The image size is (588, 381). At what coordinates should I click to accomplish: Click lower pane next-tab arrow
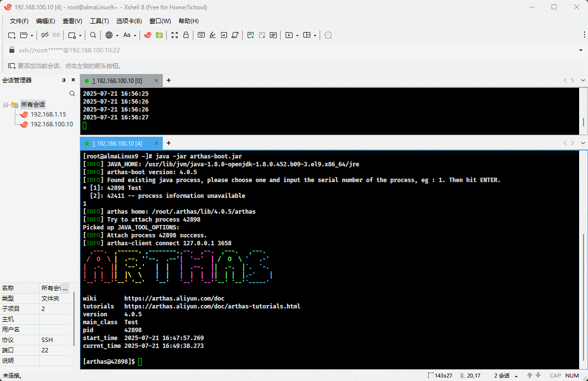coord(572,143)
